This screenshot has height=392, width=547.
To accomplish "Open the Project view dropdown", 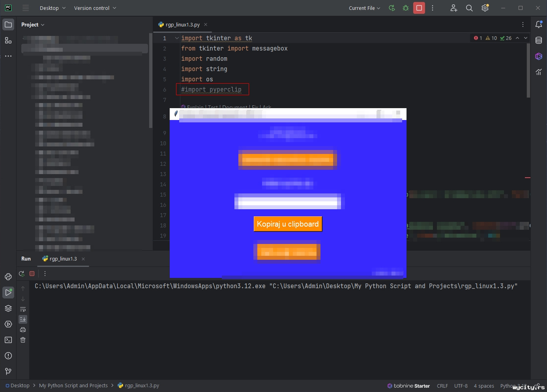I will pos(33,24).
